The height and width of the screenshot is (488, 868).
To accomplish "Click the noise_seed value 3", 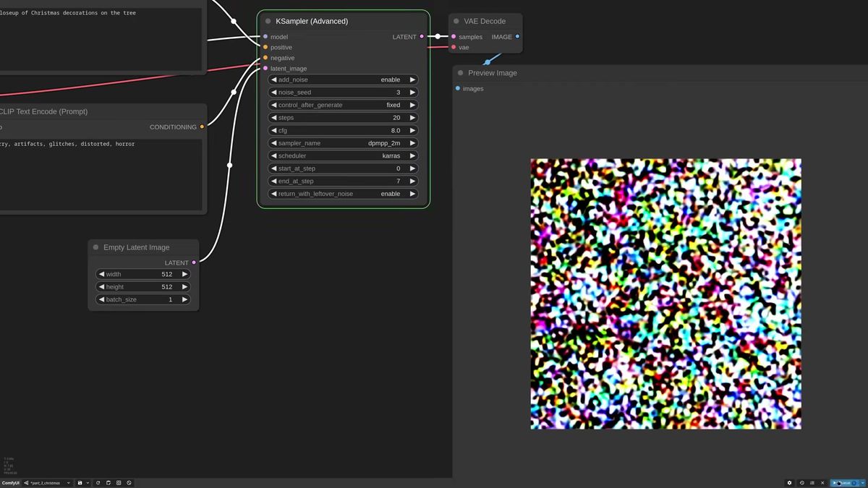I will [x=398, y=93].
